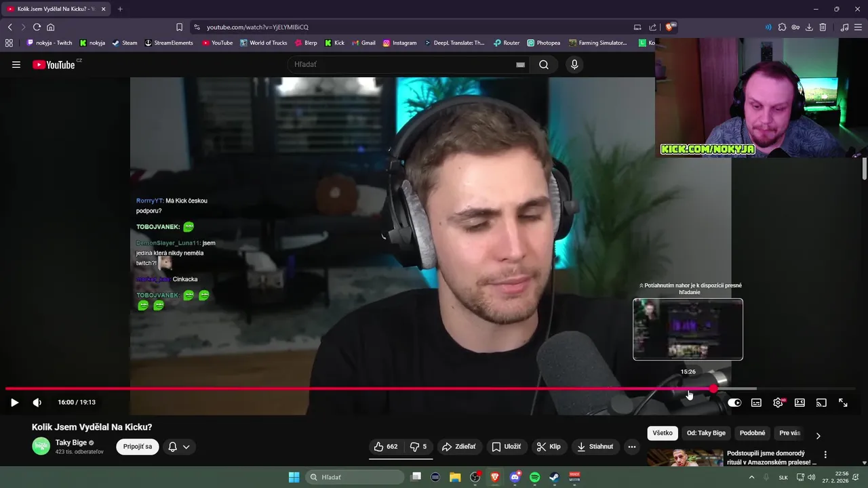Click the URL address bar text
The image size is (868, 488).
257,27
